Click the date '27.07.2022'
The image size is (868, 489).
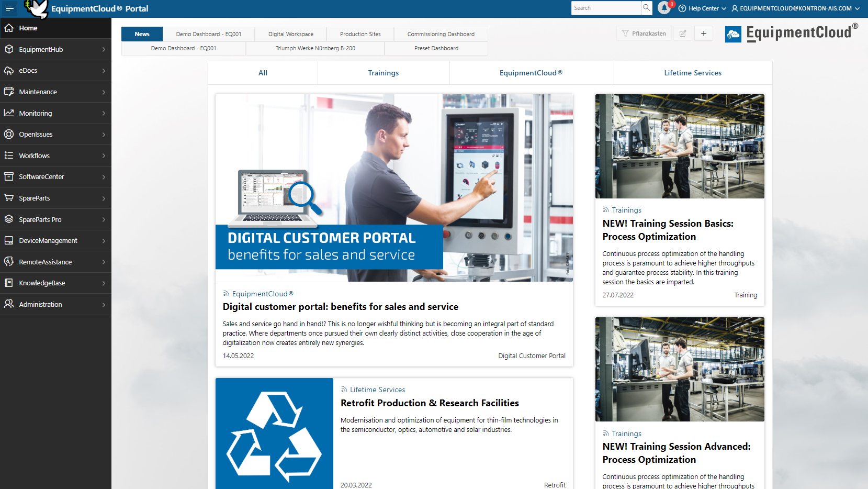click(618, 295)
